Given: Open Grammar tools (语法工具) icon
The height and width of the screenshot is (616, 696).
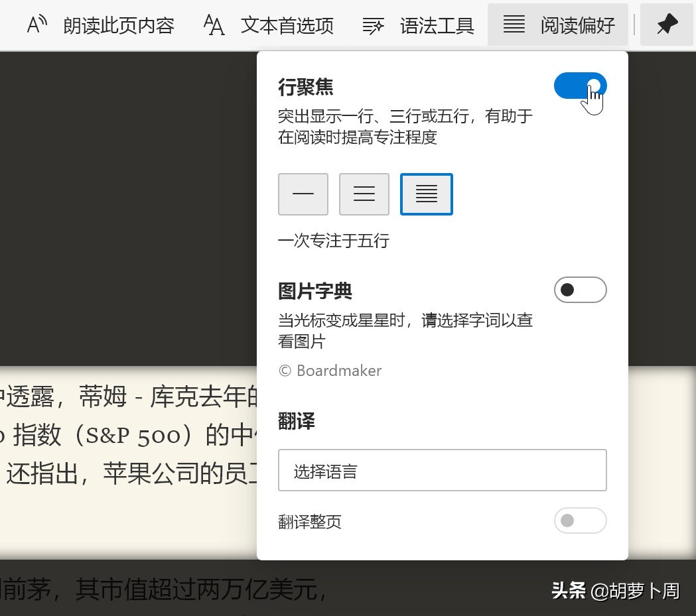Looking at the screenshot, I should pos(373,25).
